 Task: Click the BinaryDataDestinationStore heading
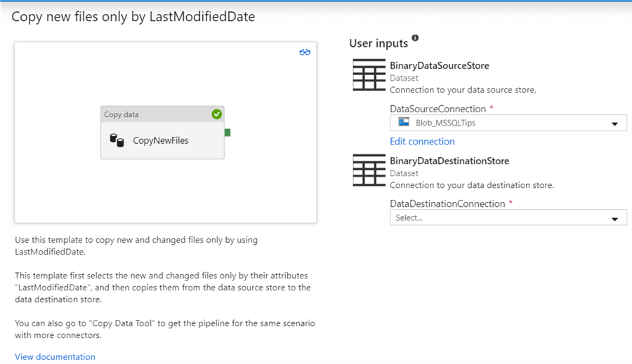pyautogui.click(x=449, y=161)
